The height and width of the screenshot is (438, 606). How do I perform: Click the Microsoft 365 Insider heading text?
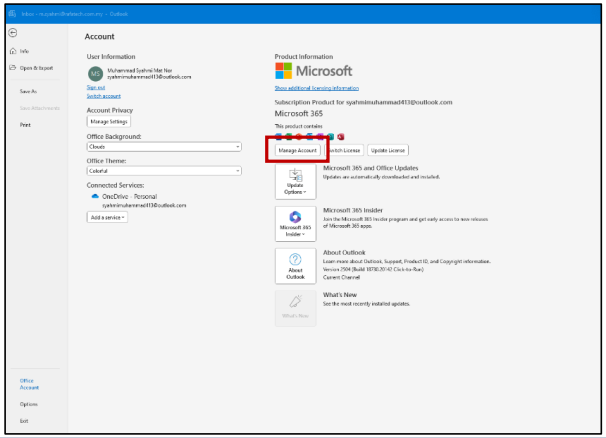[x=353, y=210]
